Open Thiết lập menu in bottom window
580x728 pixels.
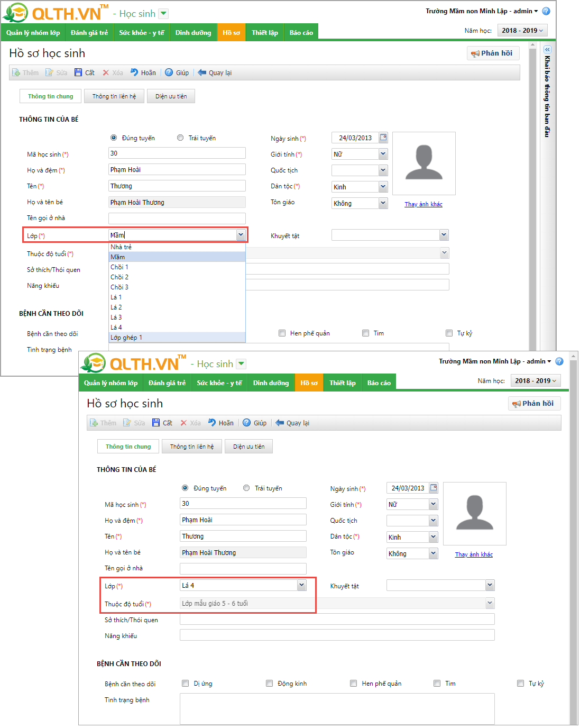(343, 383)
